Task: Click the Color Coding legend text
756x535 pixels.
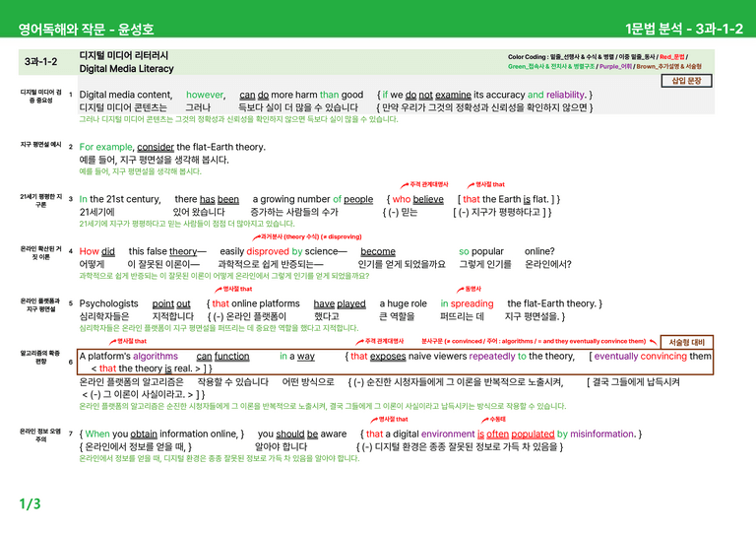Action: point(604,62)
